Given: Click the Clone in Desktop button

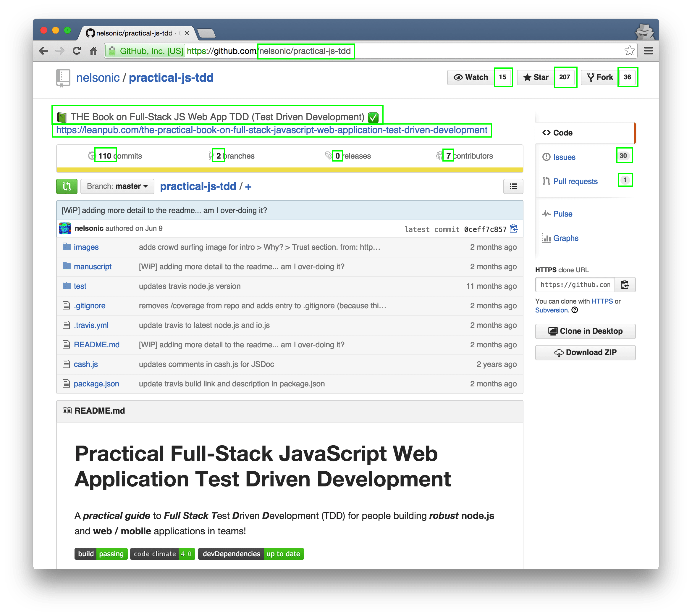Looking at the screenshot, I should (x=585, y=331).
